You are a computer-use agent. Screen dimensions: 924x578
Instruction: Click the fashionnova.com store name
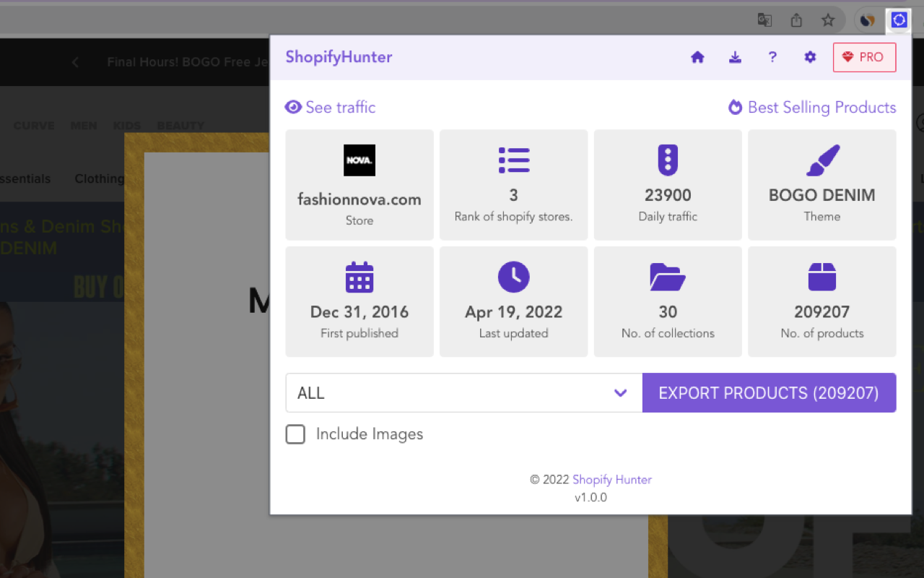(x=359, y=199)
